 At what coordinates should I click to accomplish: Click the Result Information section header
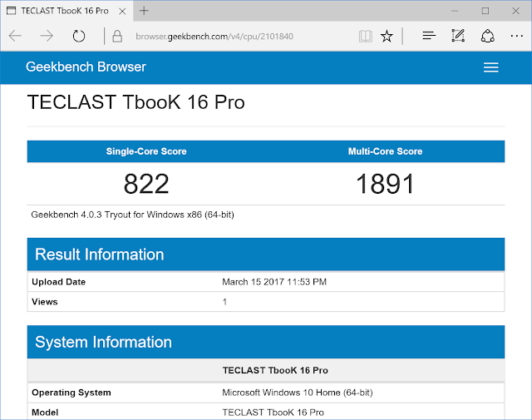tap(266, 254)
